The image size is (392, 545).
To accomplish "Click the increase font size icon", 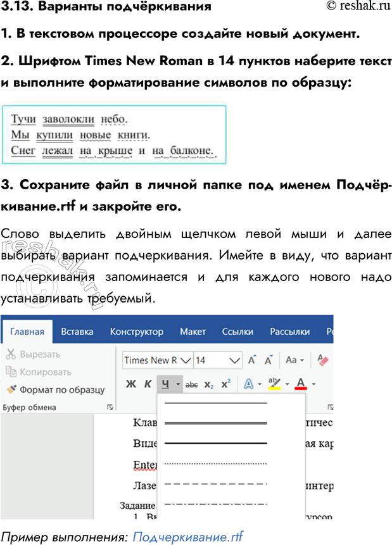I will (252, 360).
